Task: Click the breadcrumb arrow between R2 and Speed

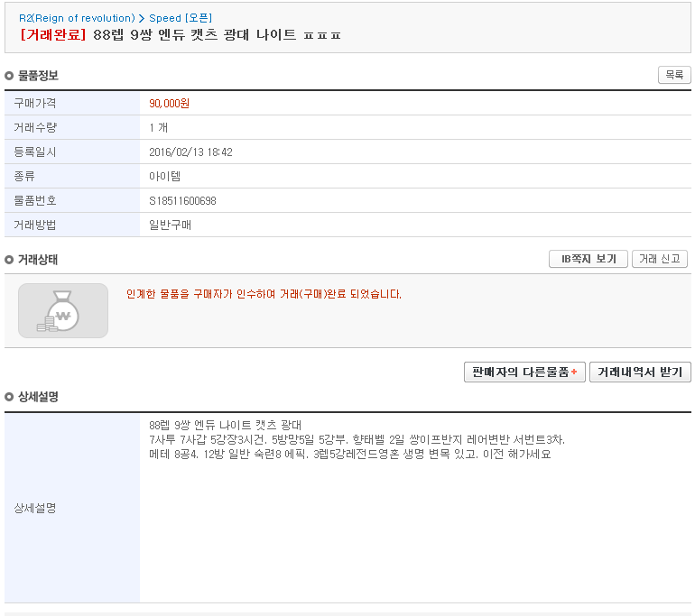Action: (142, 18)
